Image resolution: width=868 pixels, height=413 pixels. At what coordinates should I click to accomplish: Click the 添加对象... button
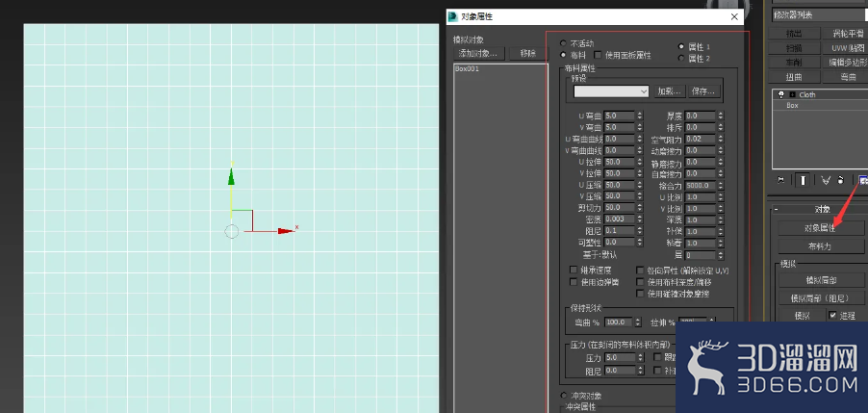[x=478, y=53]
